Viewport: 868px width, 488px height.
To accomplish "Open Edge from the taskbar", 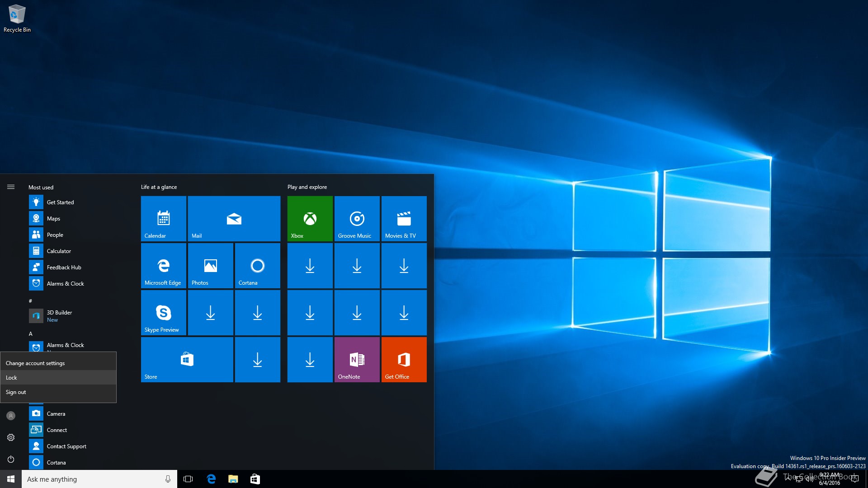I will pyautogui.click(x=211, y=479).
